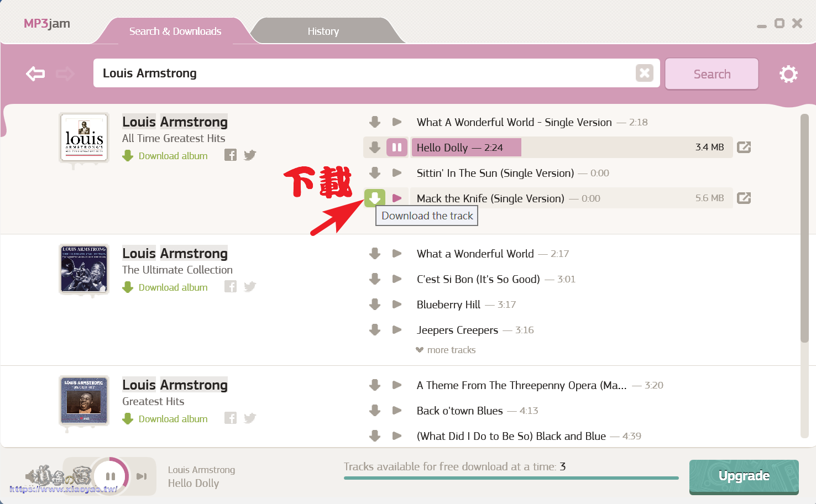The image size is (816, 504).
Task: Switch to the History tab
Action: pyautogui.click(x=323, y=31)
